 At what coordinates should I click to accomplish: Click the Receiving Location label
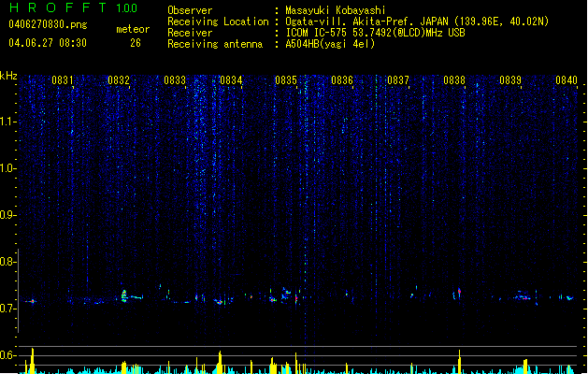(218, 22)
